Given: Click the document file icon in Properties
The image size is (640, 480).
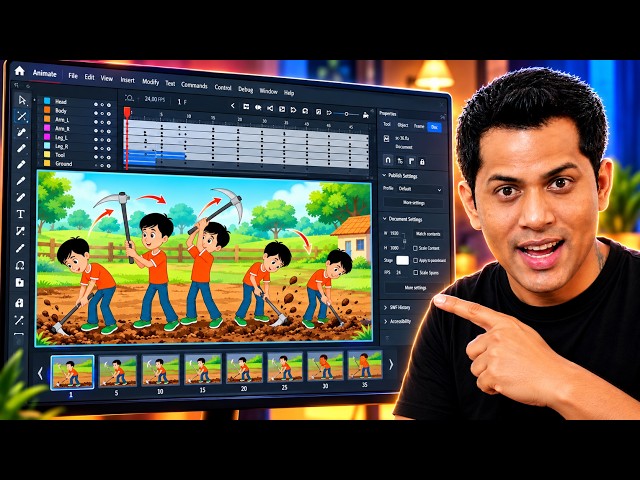Looking at the screenshot, I should (386, 139).
